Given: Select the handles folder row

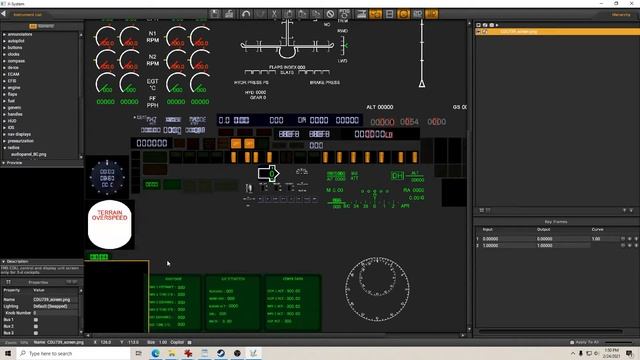Looking at the screenshot, I should [x=40, y=114].
